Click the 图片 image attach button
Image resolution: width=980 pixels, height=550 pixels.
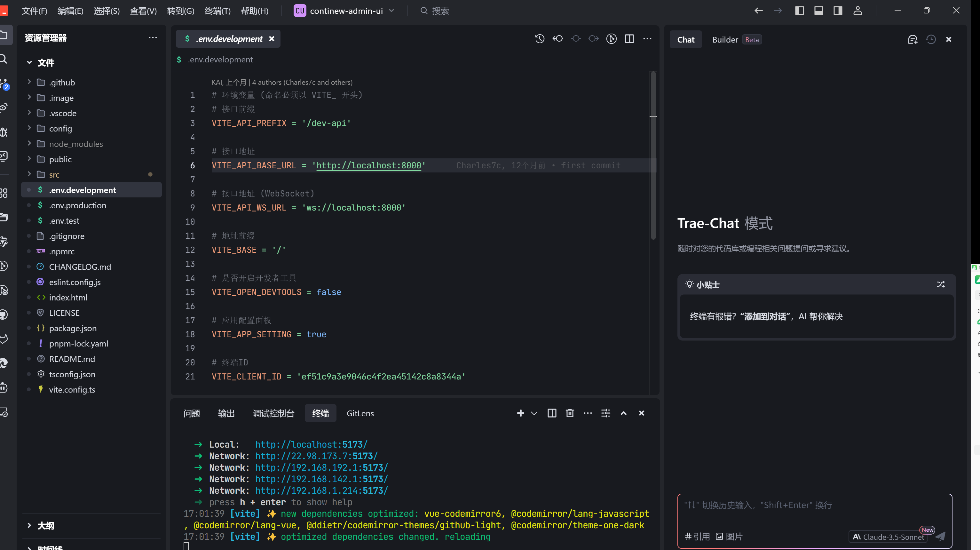(x=729, y=537)
